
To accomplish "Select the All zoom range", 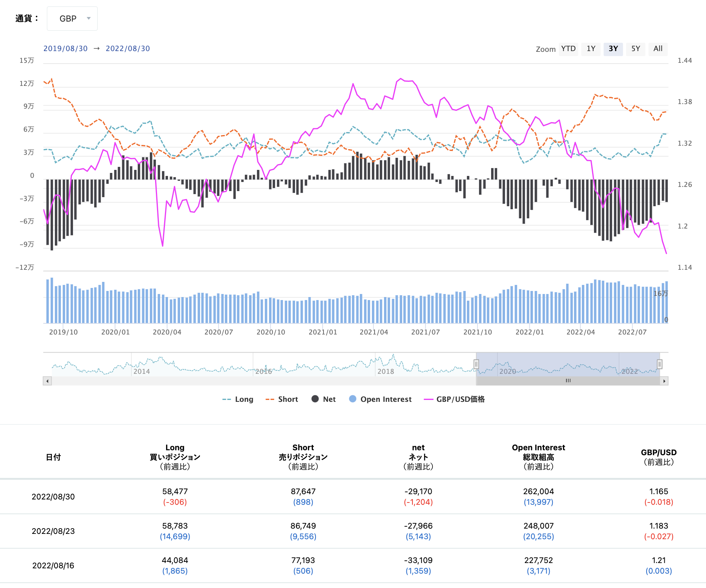I will [x=658, y=49].
